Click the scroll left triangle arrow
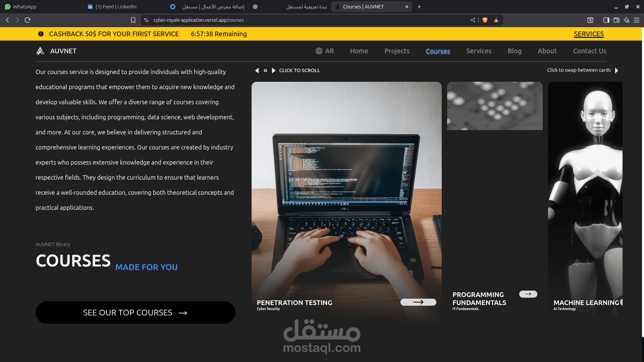This screenshot has height=362, width=644. tap(257, 70)
